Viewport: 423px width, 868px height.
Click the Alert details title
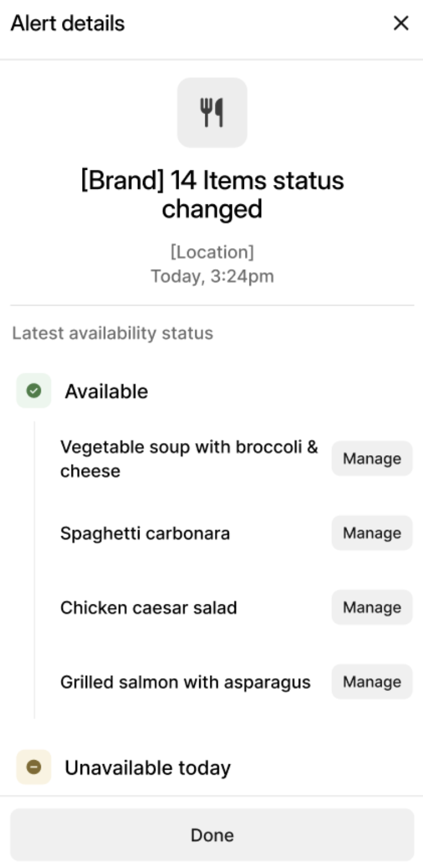[68, 23]
